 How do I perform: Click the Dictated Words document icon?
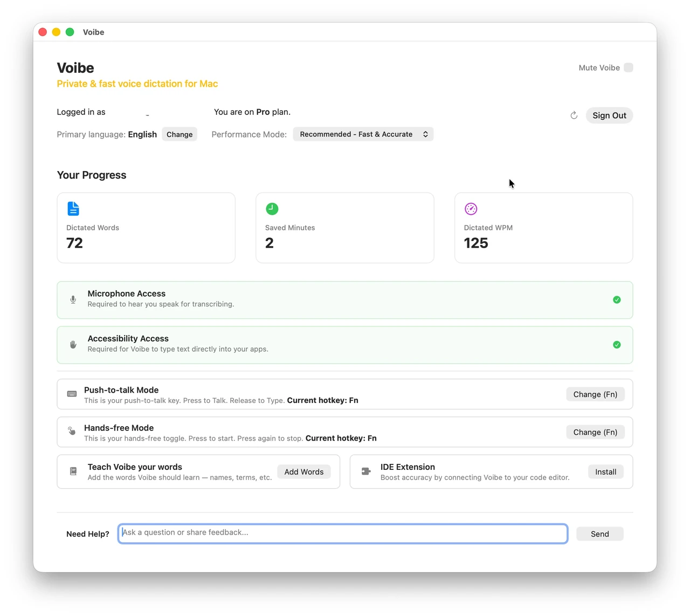pyautogui.click(x=73, y=208)
